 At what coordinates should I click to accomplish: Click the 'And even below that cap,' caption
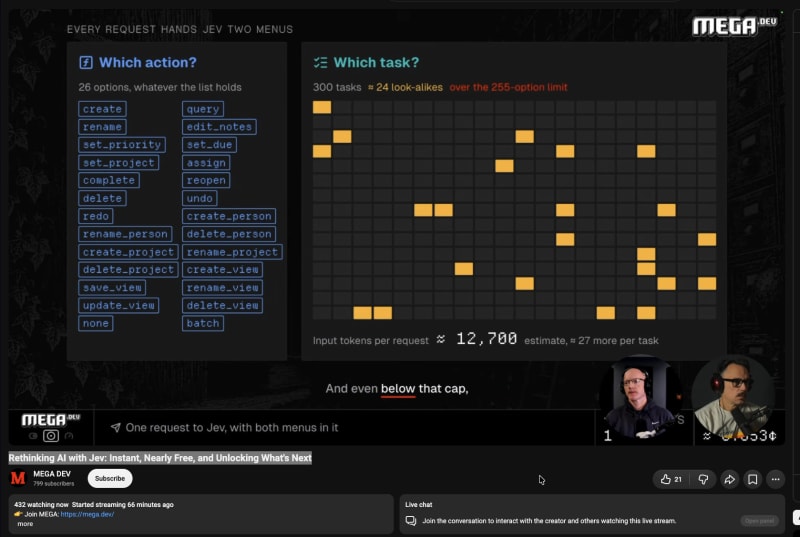point(397,389)
